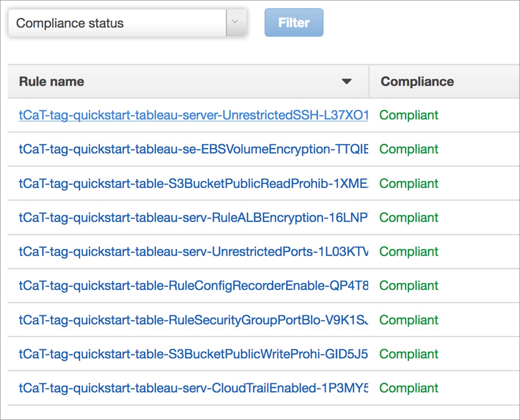The image size is (520, 420).
Task: Open the RuleConfigRecorderEnable rule link
Action: [x=194, y=285]
